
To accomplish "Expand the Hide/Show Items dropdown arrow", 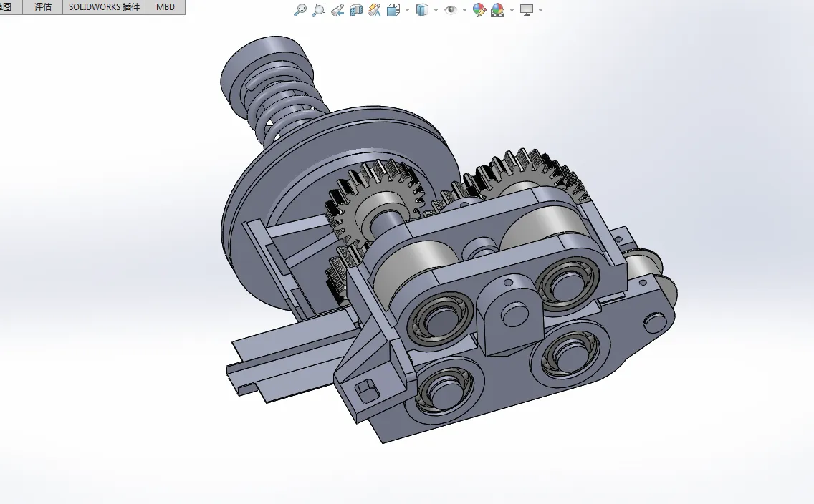I will [x=464, y=10].
